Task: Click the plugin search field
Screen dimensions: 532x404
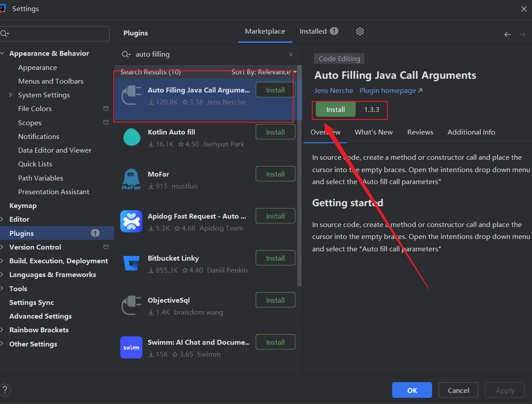Action: tap(208, 54)
